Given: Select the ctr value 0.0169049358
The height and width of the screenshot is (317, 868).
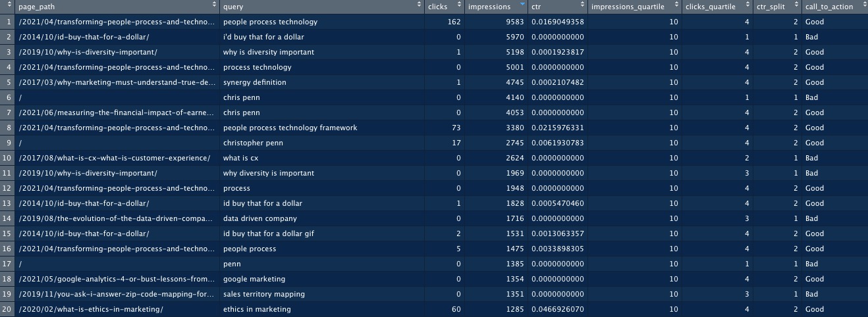Looking at the screenshot, I should (x=558, y=22).
